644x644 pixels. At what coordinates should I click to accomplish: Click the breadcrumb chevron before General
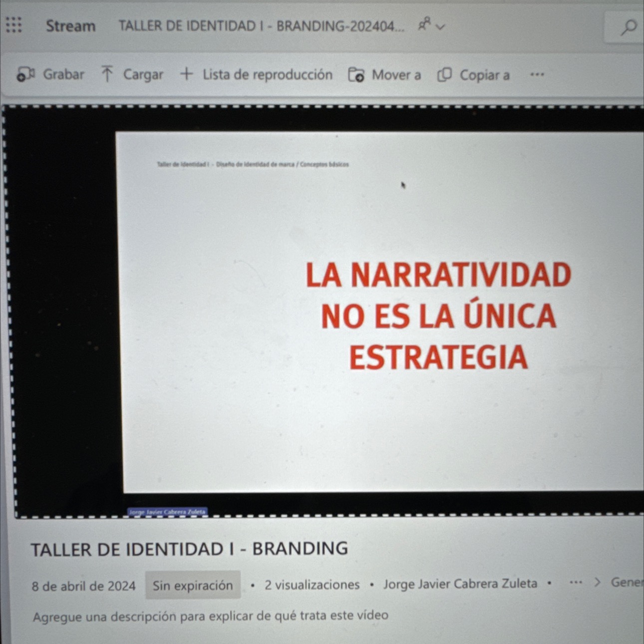597,582
